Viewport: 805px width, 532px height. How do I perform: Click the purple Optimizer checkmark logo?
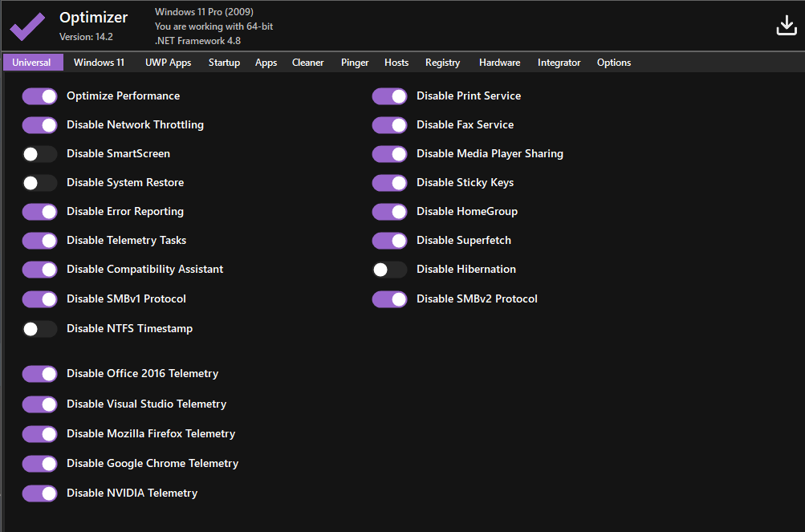27,26
